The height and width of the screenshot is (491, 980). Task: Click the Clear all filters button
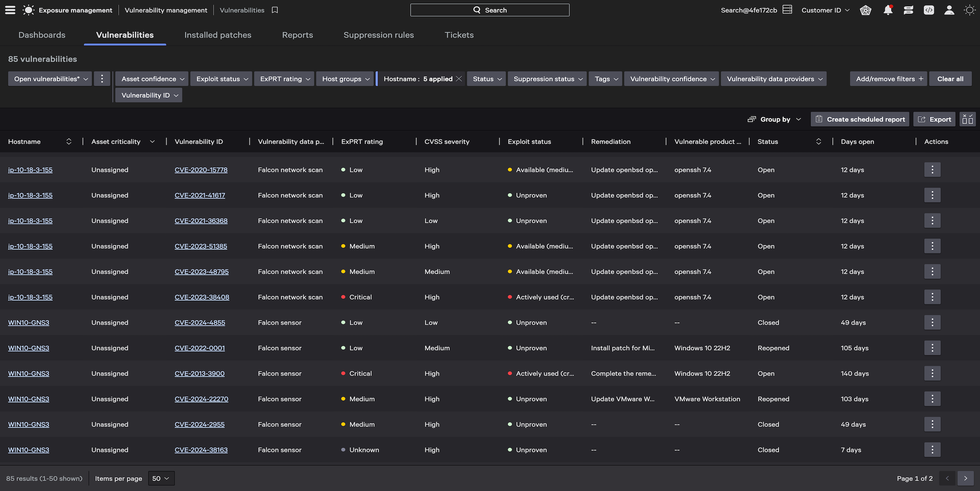pyautogui.click(x=950, y=79)
